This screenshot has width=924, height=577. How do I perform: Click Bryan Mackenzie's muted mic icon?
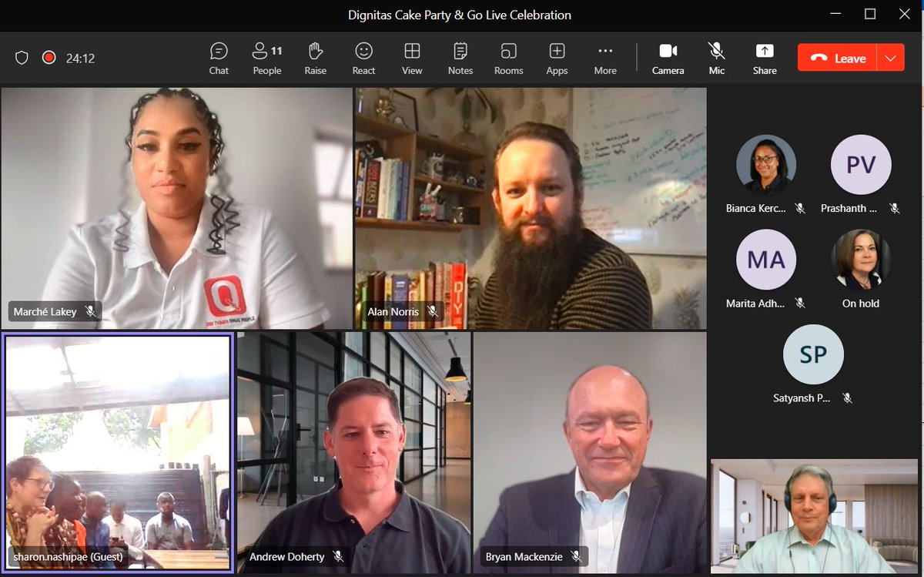pyautogui.click(x=575, y=556)
